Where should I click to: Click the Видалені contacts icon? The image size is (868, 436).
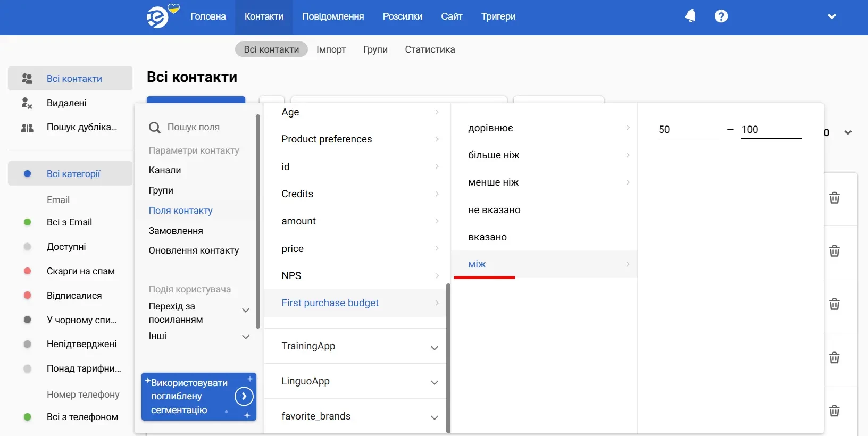(x=27, y=103)
